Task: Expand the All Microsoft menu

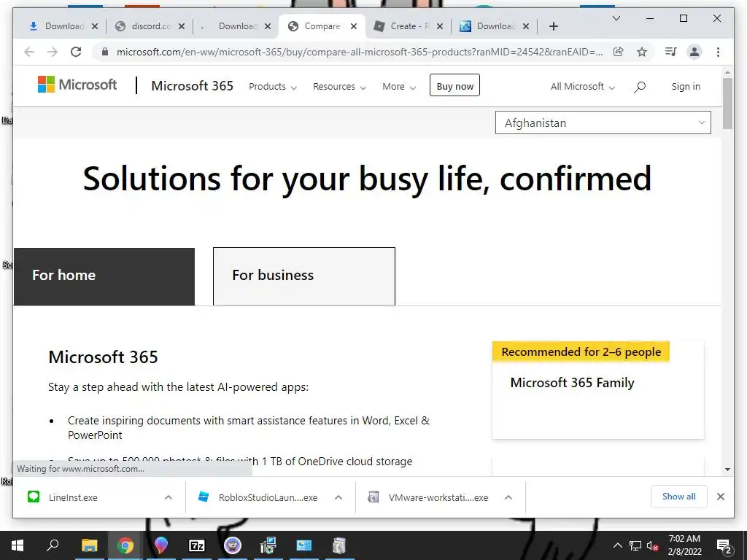Action: [583, 87]
